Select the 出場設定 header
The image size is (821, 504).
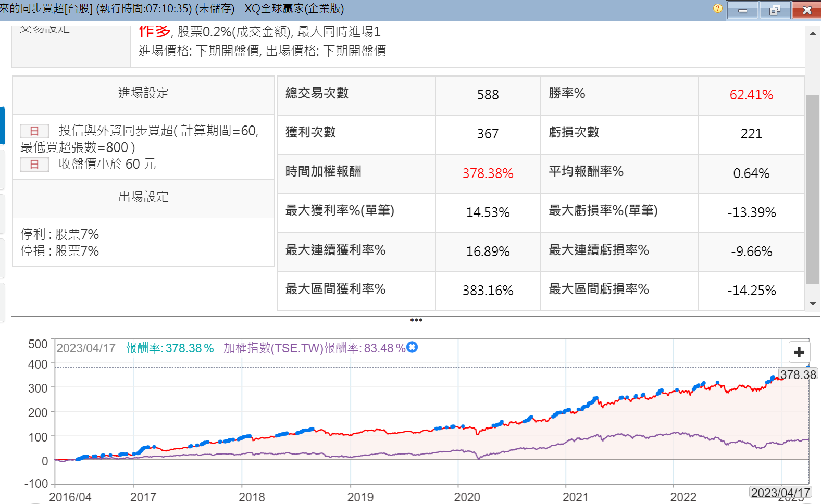[x=143, y=197]
